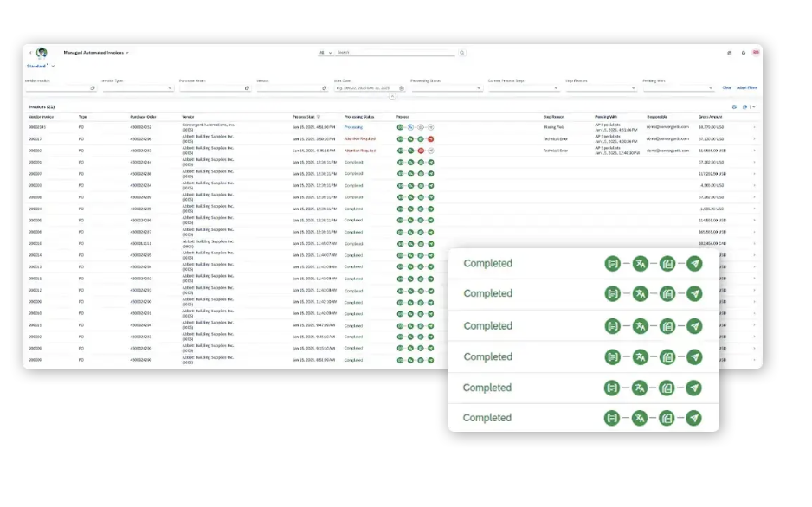Click the grey send step icon in the Convergent Automations row
The image size is (812, 507).
pos(431,127)
